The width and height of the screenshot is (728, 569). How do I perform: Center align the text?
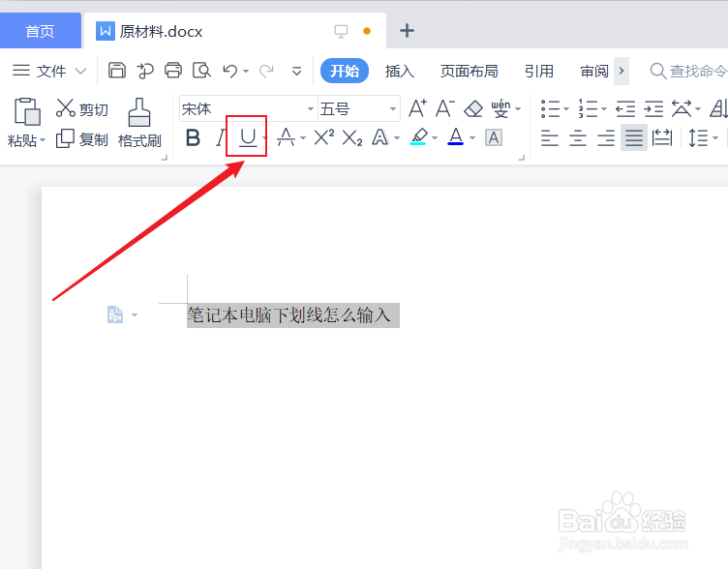pos(578,137)
